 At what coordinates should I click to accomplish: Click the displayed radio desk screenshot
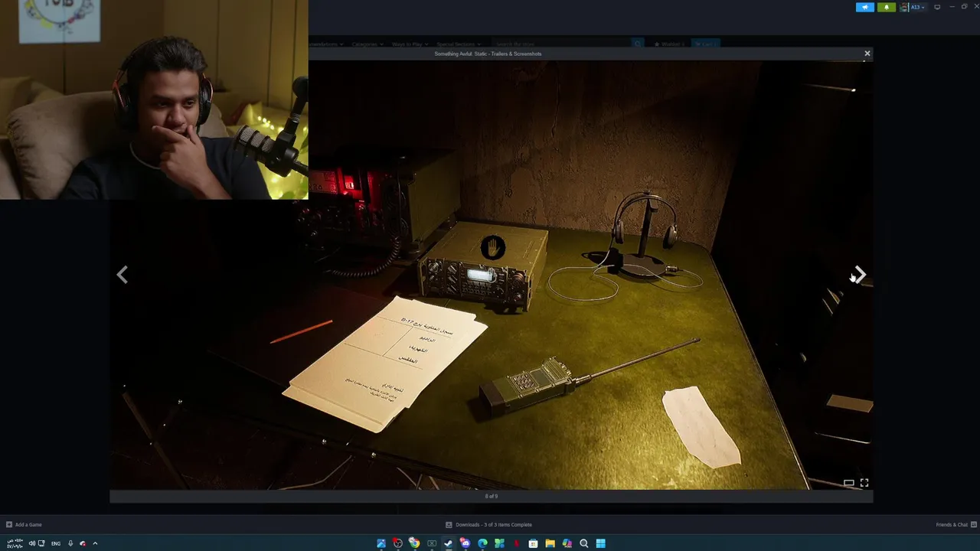[491, 274]
